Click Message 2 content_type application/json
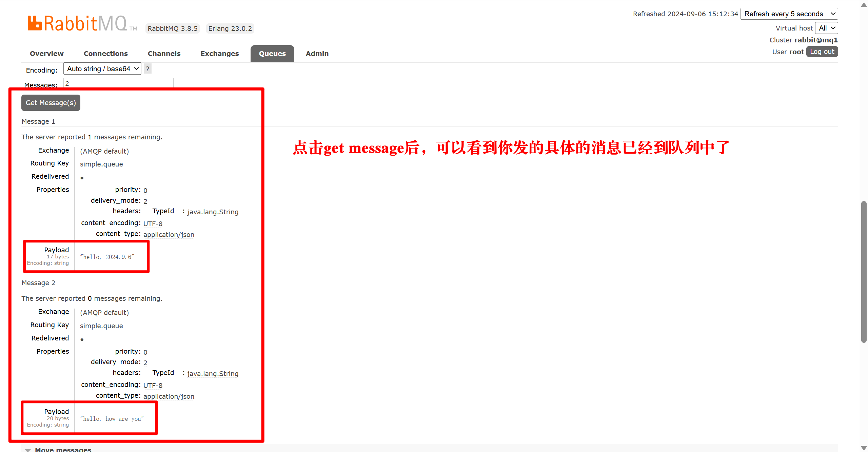The height and width of the screenshot is (452, 868). tap(169, 396)
